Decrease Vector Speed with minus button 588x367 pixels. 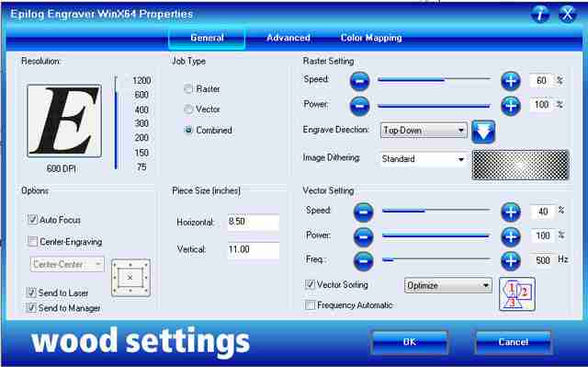(x=363, y=212)
